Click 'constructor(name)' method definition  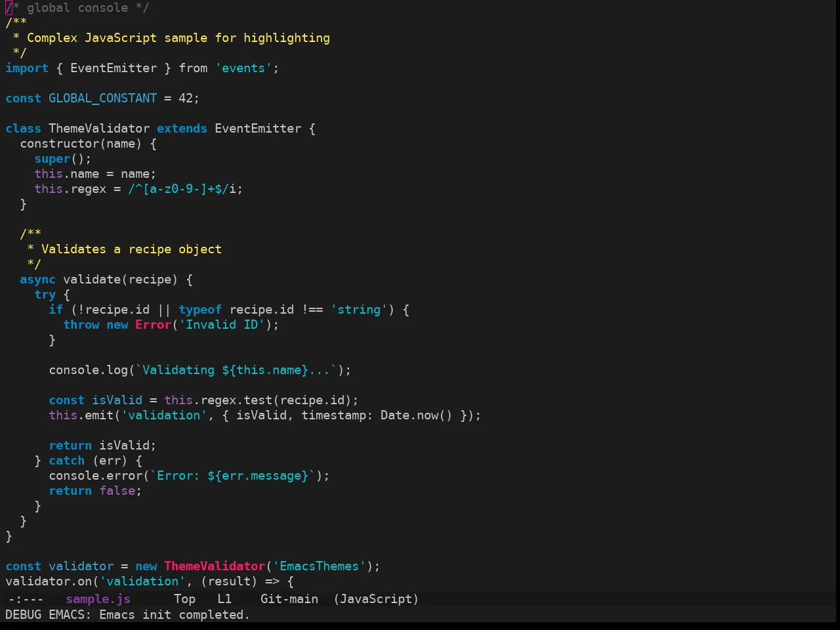point(81,144)
